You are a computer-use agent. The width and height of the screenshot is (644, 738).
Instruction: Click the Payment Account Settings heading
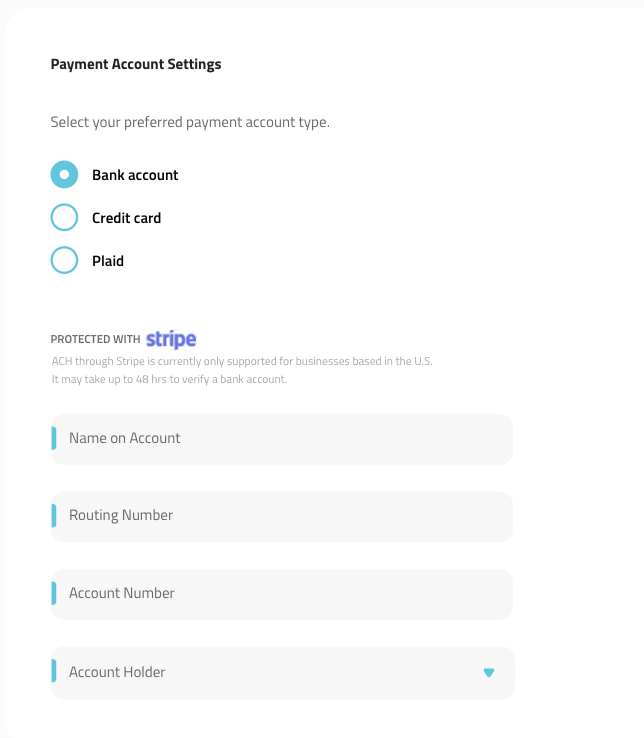pos(136,64)
